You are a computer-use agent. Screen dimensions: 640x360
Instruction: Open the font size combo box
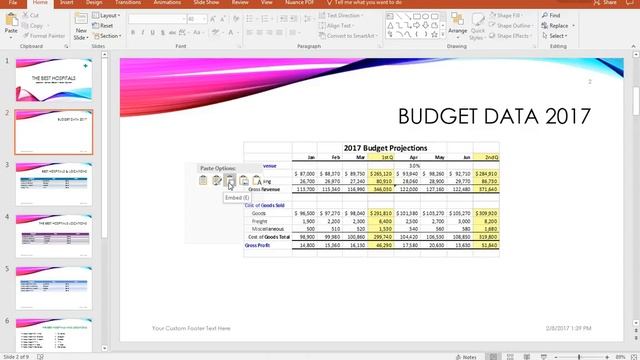point(197,19)
